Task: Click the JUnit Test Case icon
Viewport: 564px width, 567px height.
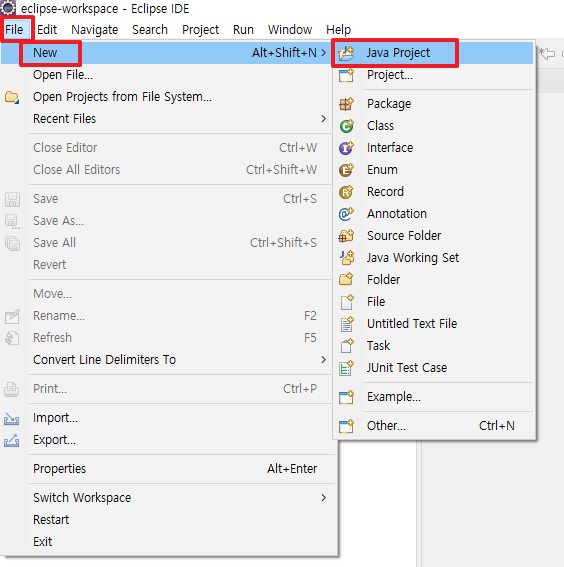Action: coord(346,368)
